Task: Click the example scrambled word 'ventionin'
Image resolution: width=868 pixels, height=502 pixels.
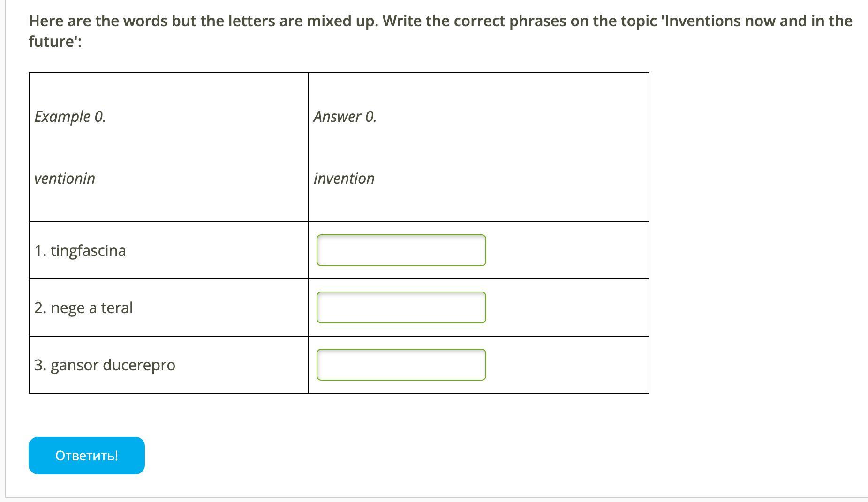Action: [x=65, y=179]
